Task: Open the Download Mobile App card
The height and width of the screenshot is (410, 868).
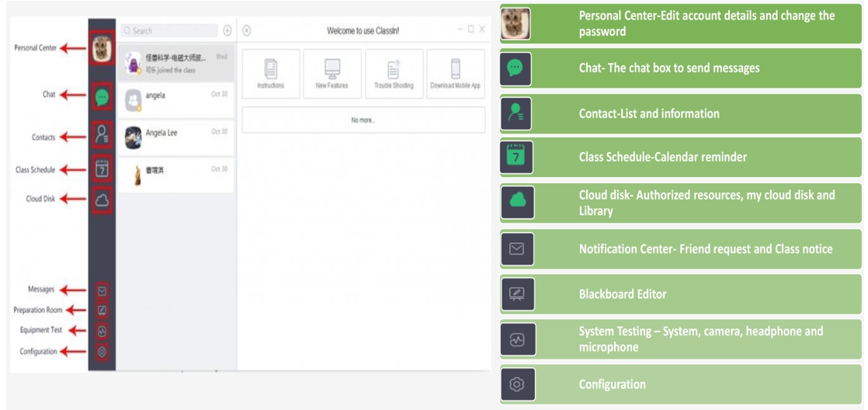Action: tap(456, 74)
